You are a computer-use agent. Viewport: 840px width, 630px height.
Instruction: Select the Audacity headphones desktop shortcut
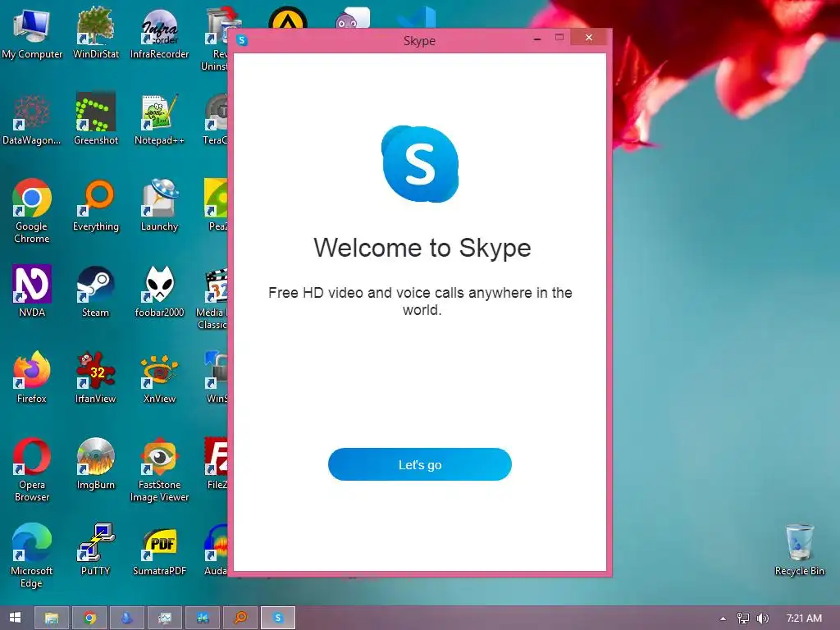click(216, 550)
